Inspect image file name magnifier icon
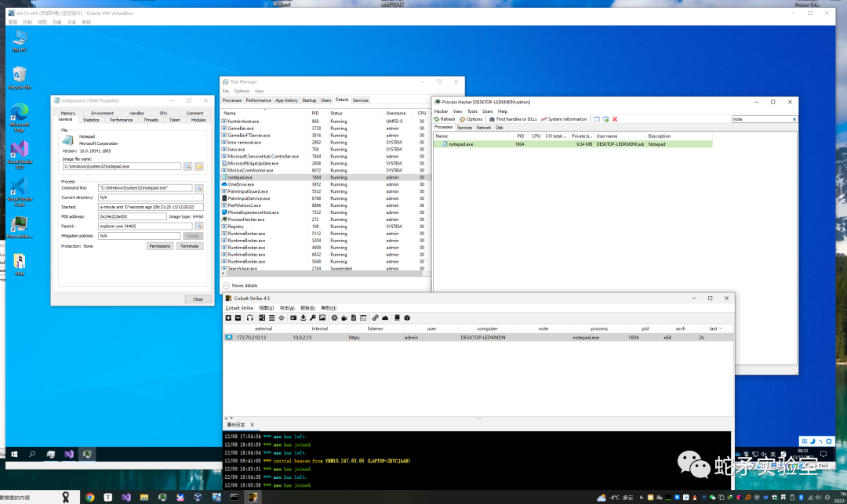 (188, 167)
